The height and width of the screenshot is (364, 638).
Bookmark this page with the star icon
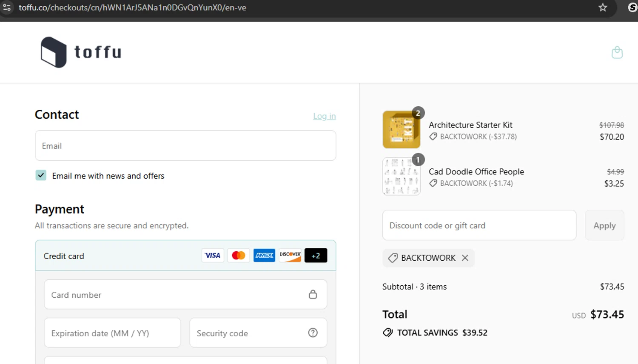(x=603, y=7)
